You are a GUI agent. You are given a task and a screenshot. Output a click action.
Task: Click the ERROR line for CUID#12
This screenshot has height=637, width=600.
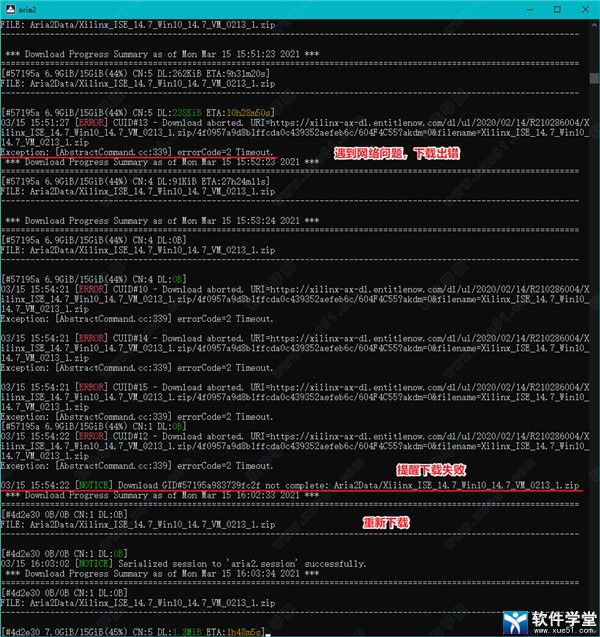pyautogui.click(x=295, y=436)
